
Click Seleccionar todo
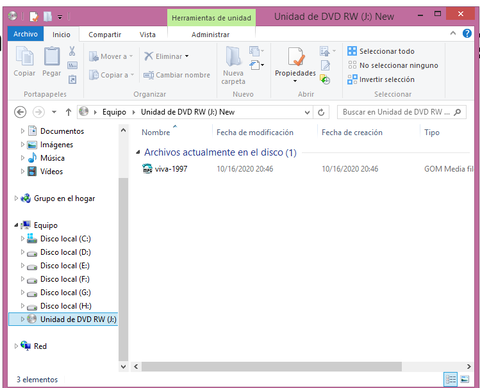(x=381, y=51)
